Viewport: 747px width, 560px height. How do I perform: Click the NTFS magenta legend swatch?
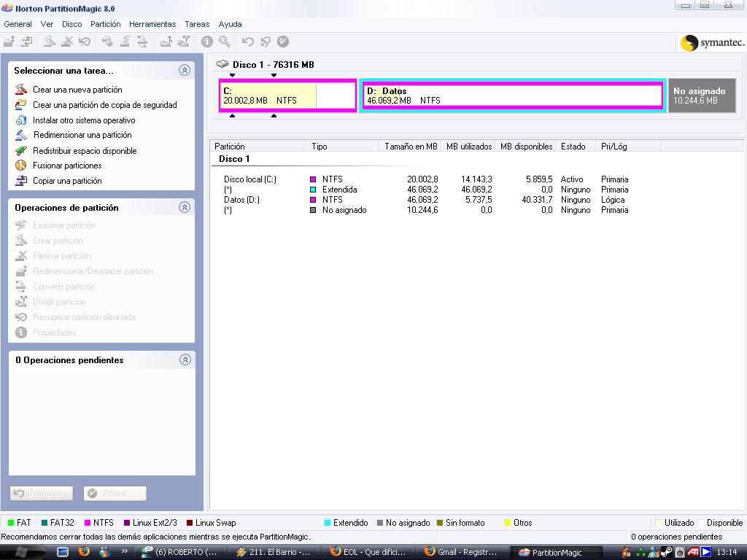pos(88,523)
